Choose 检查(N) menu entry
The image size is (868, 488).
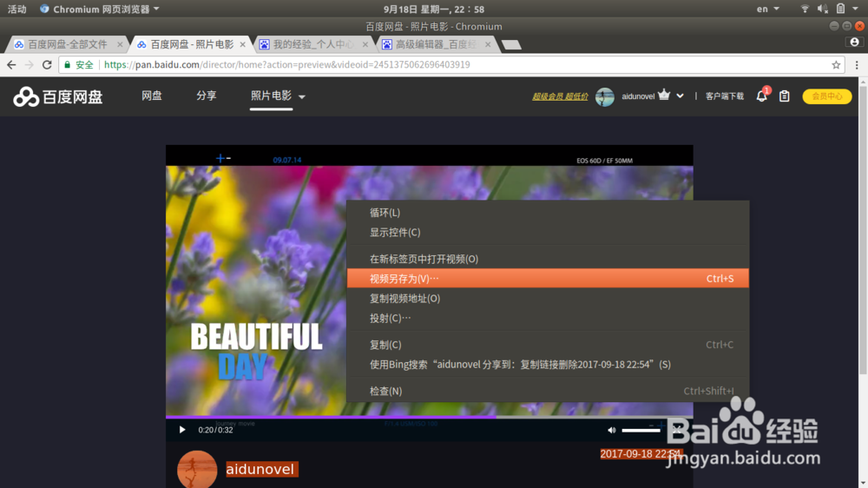(x=548, y=391)
